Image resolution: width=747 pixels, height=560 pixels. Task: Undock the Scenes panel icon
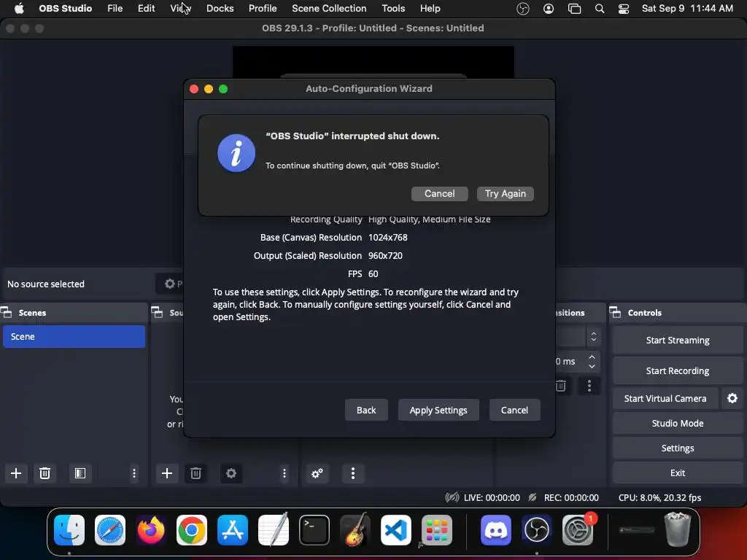coord(7,313)
